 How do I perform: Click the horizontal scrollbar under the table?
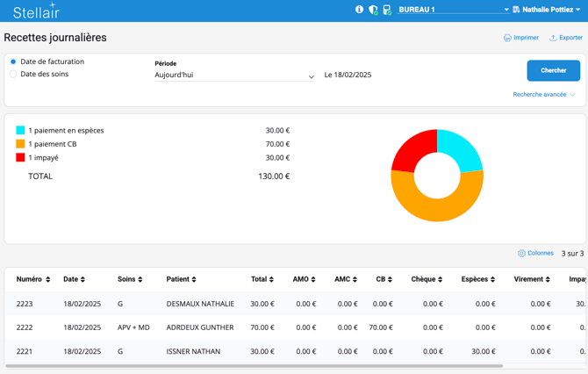point(255,365)
